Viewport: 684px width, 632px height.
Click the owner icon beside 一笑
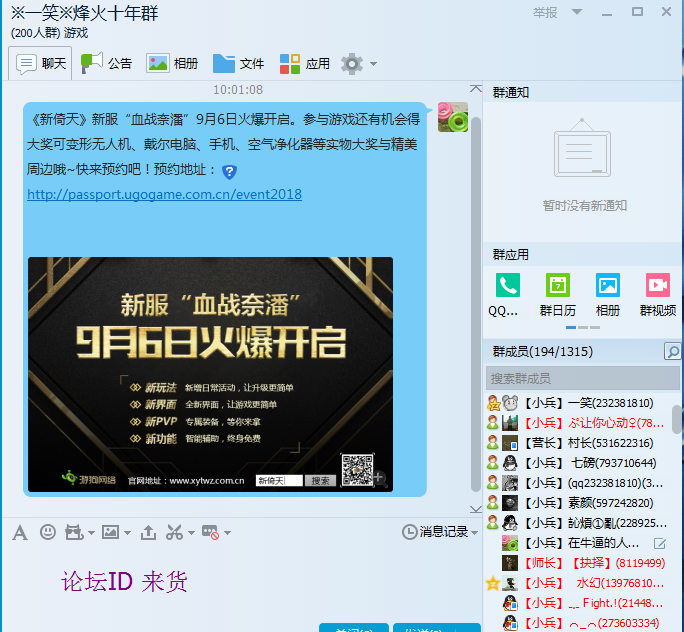coord(493,403)
